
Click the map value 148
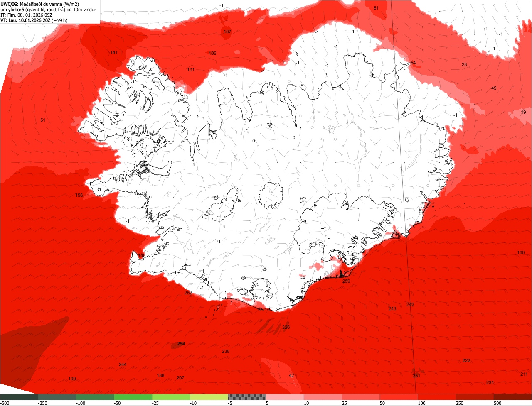(142, 255)
